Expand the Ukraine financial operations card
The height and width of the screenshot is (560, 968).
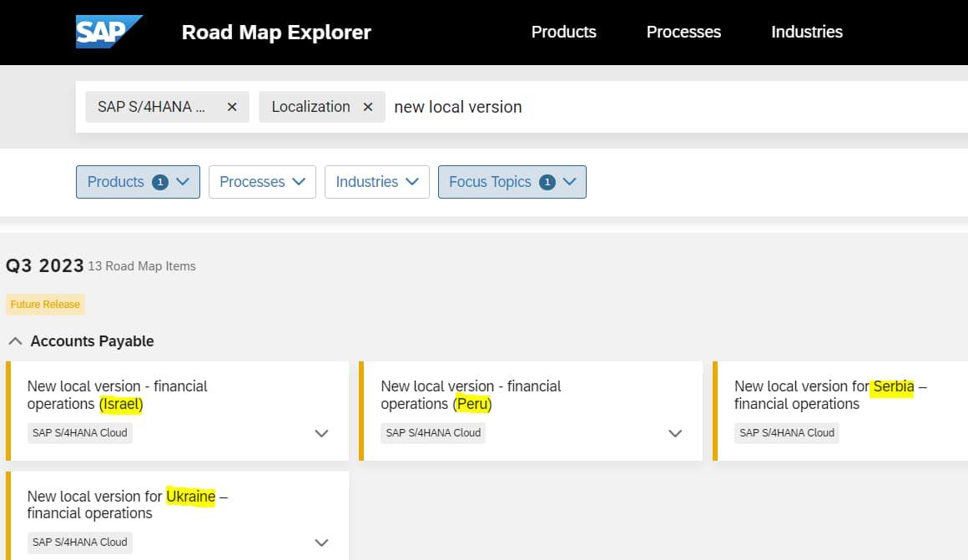(321, 542)
